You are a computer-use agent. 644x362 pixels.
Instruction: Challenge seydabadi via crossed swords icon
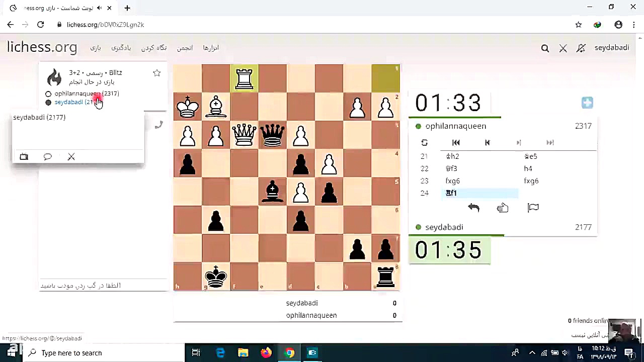click(x=71, y=157)
